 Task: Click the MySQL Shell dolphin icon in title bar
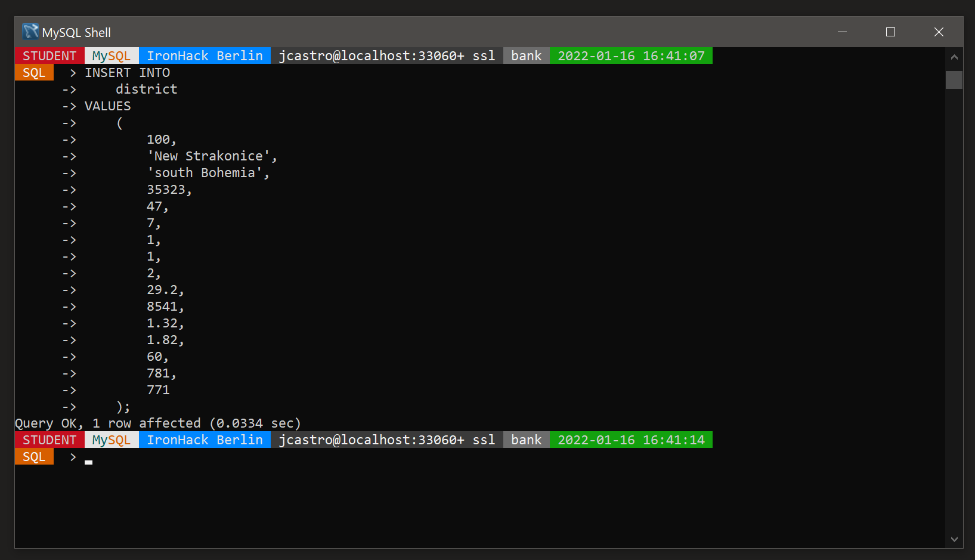click(x=29, y=32)
